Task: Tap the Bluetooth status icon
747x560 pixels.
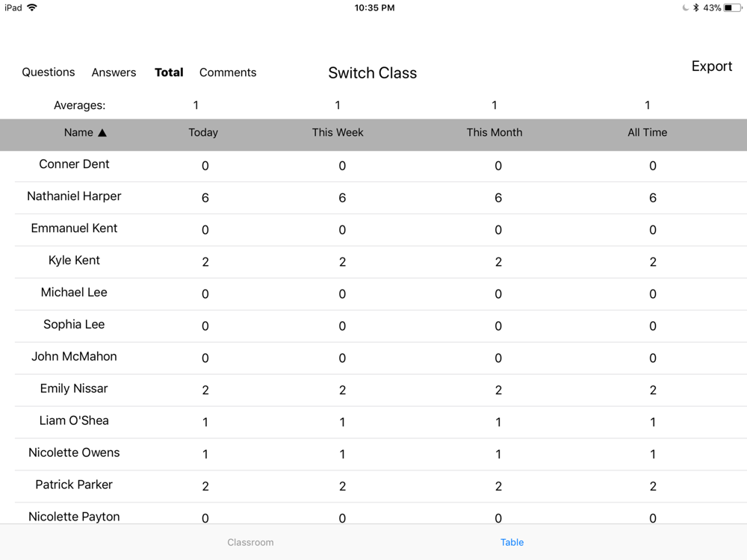Action: [x=695, y=7]
